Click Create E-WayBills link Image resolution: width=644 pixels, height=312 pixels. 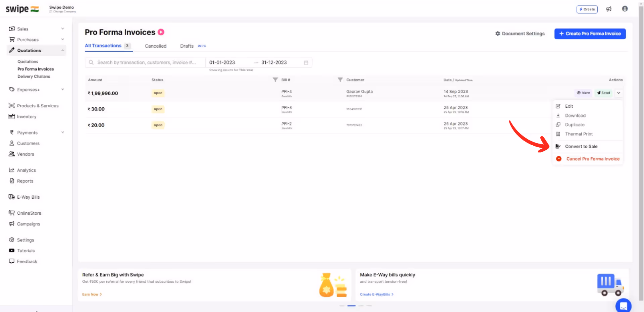point(377,294)
